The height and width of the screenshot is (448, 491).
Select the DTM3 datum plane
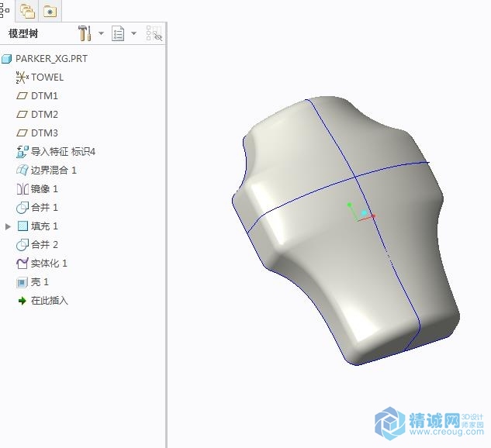coord(44,133)
